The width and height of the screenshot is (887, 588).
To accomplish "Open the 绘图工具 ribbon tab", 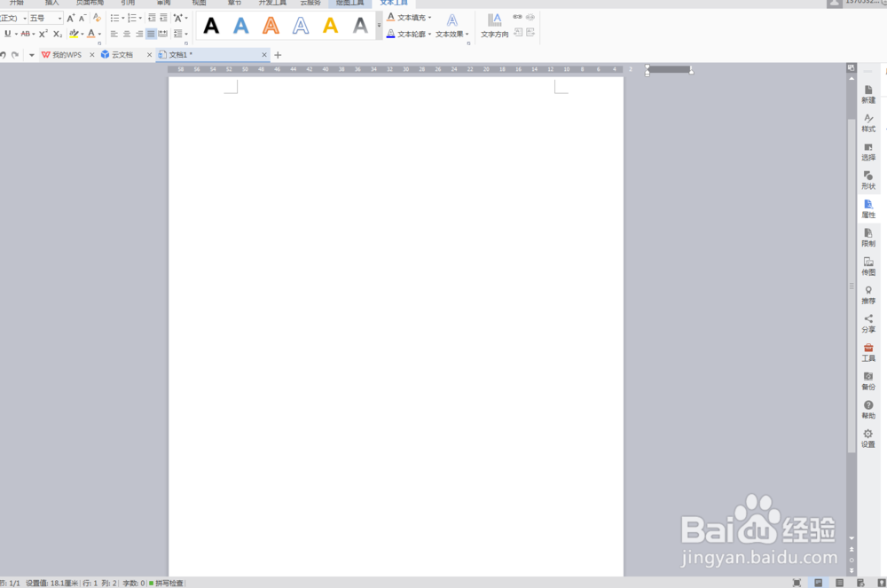I will (349, 3).
